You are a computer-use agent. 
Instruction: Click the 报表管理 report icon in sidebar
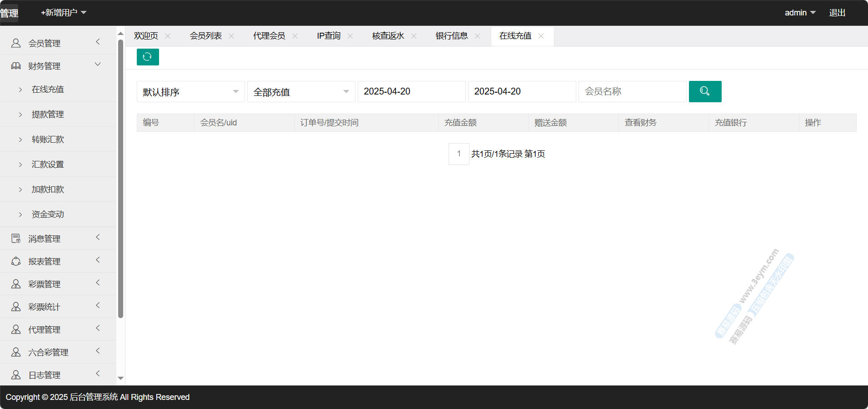[16, 261]
